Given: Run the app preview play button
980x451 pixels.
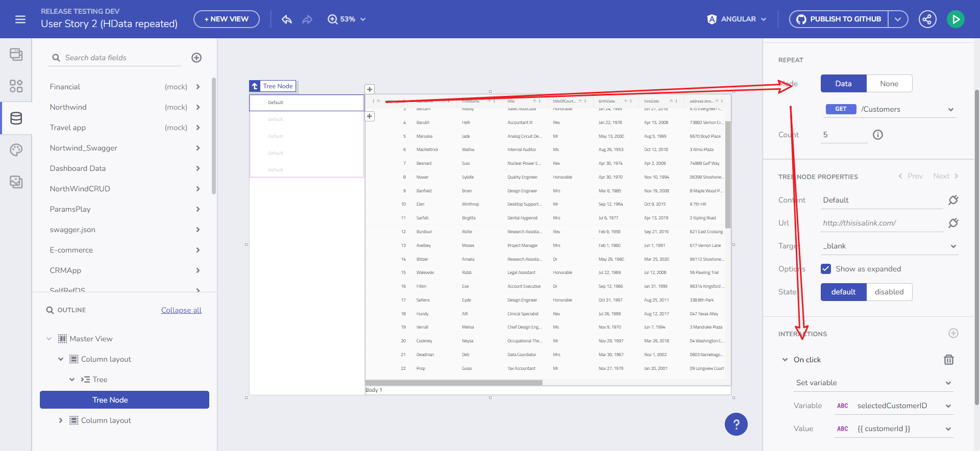Looking at the screenshot, I should point(955,19).
